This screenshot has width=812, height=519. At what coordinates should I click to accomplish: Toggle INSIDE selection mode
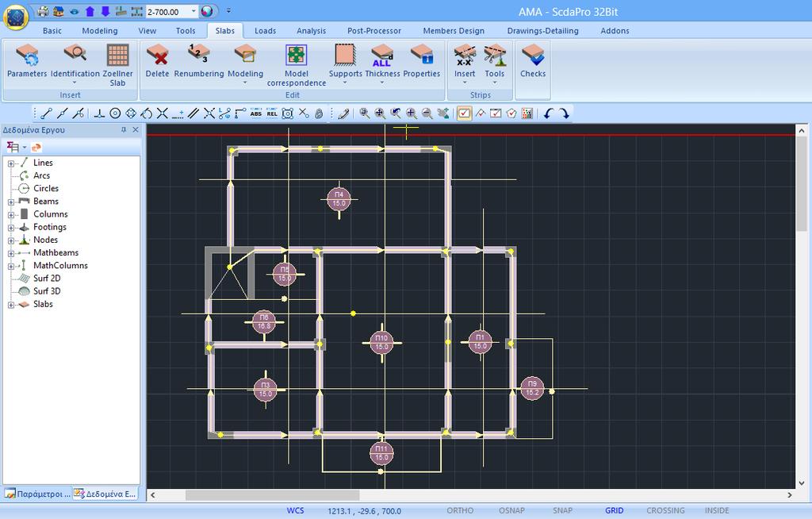[x=717, y=510]
